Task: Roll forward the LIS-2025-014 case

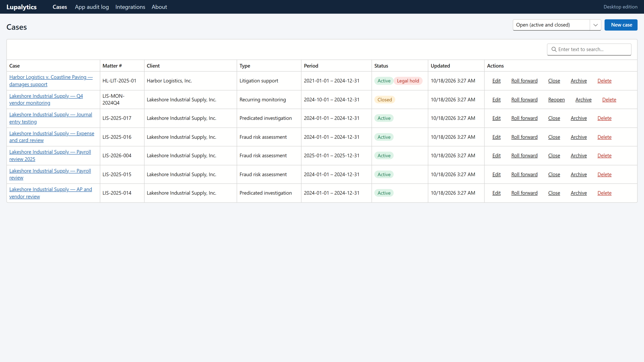Action: coord(524,193)
